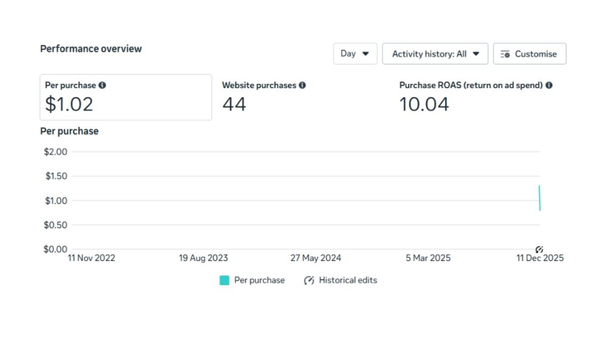The width and height of the screenshot is (607, 364).
Task: Select the Per purchase metric card
Action: 126,97
